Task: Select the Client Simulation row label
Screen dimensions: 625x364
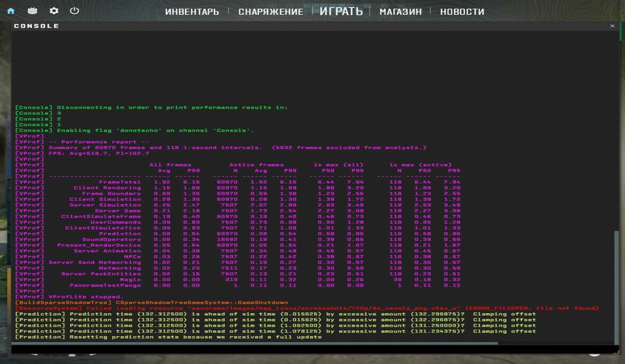Action: tap(105, 199)
